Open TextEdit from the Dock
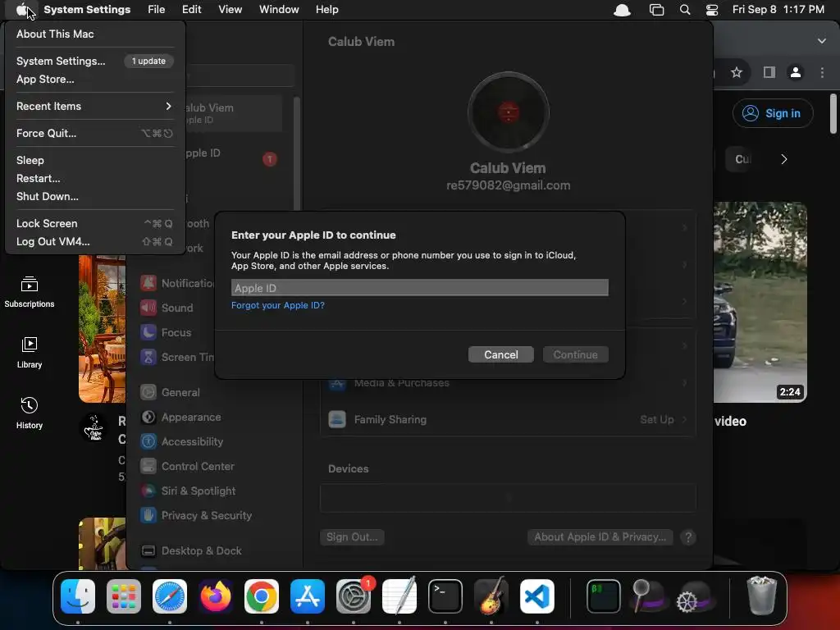The height and width of the screenshot is (630, 840). [399, 596]
